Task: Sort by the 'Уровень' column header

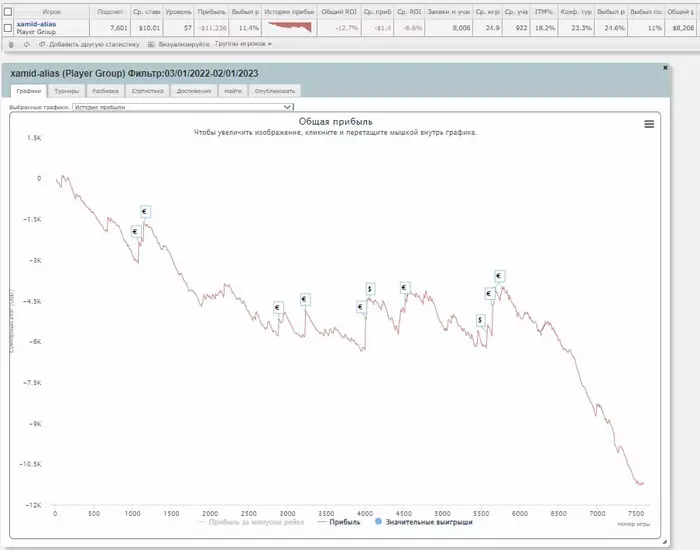Action: 179,12
